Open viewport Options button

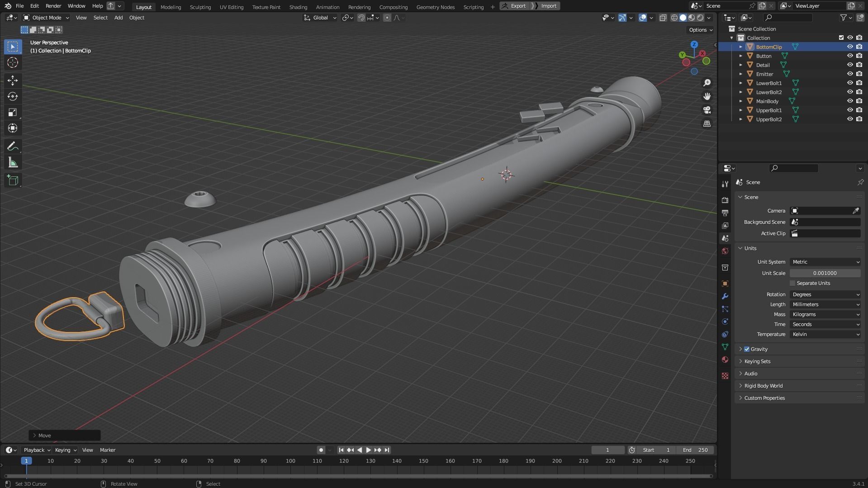pos(701,30)
